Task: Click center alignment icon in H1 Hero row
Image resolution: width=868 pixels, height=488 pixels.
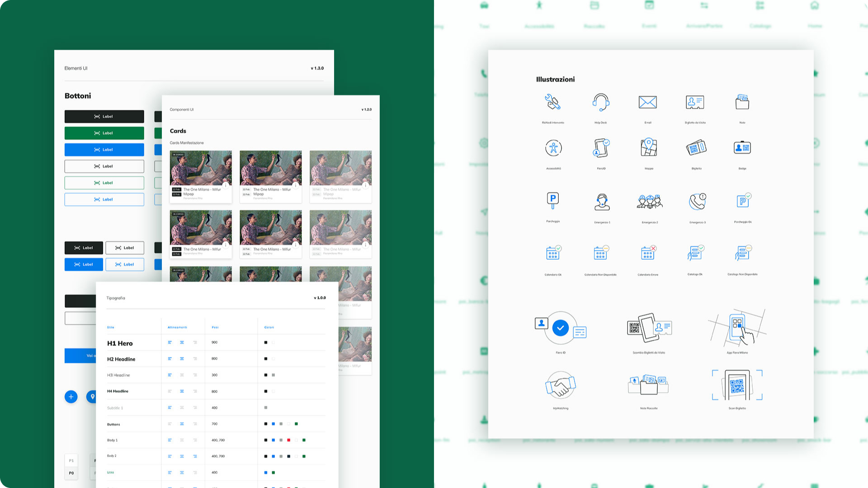Action: click(x=182, y=343)
